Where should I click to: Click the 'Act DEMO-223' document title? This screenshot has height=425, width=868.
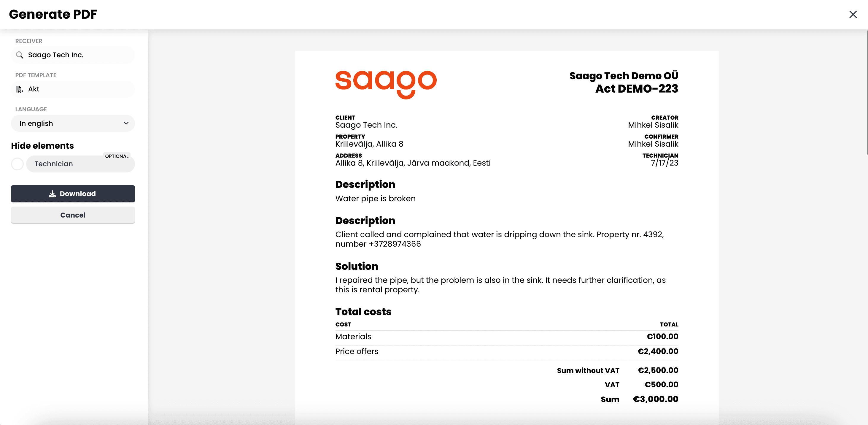pyautogui.click(x=636, y=89)
